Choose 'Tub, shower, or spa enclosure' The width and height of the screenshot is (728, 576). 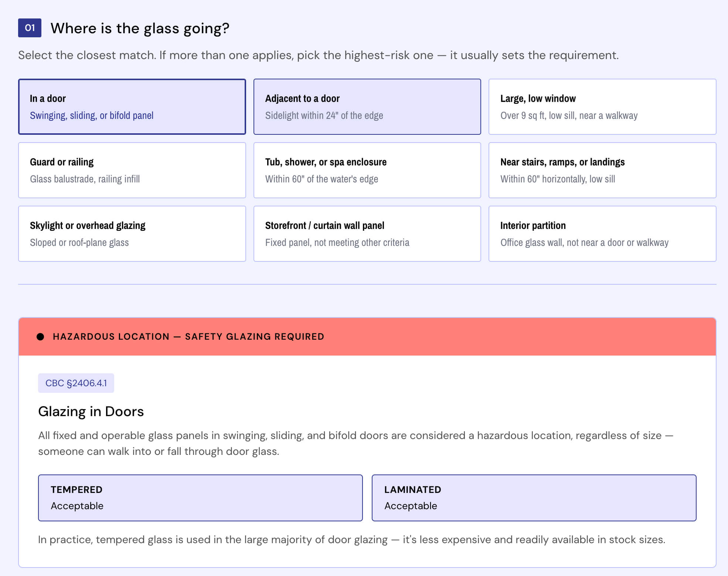pyautogui.click(x=367, y=170)
